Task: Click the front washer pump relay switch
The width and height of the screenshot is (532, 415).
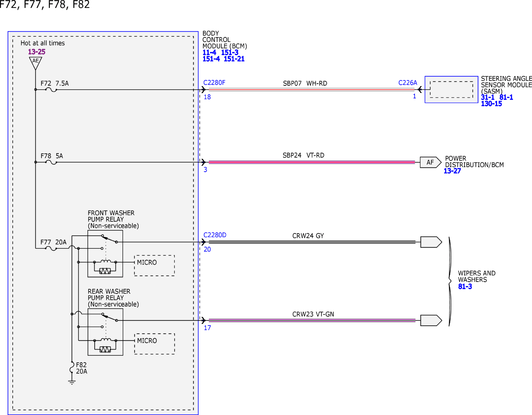Action: (109, 239)
